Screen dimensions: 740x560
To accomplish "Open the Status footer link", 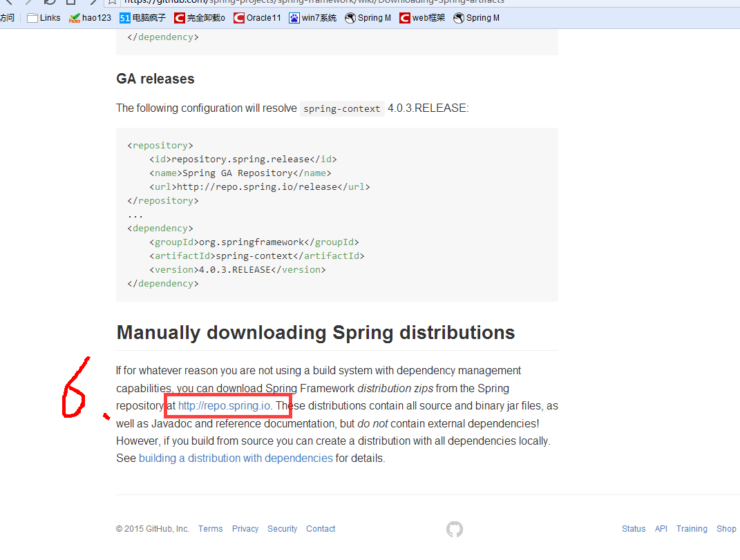I will (634, 529).
